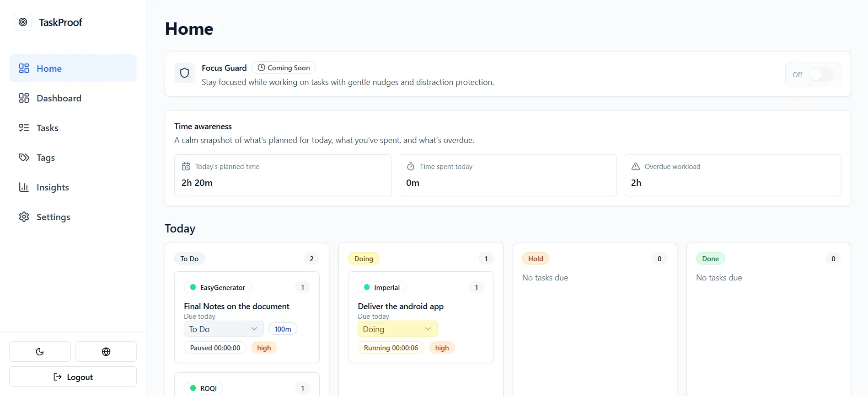The height and width of the screenshot is (396, 868).
Task: Click the ROQI project chip
Action: [204, 388]
